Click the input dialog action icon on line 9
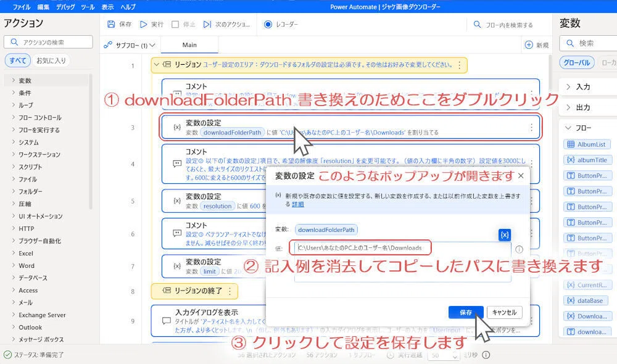 click(x=167, y=321)
